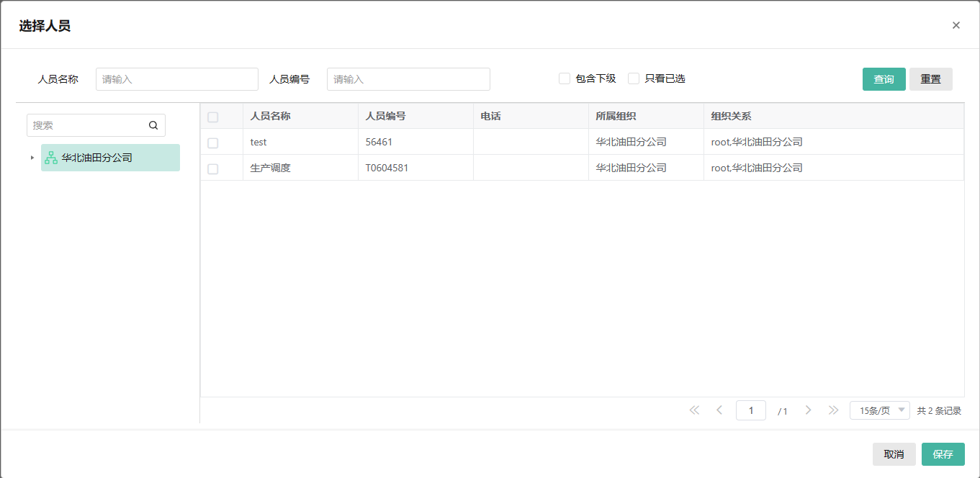Open the 15条/页 page size dropdown

point(879,410)
